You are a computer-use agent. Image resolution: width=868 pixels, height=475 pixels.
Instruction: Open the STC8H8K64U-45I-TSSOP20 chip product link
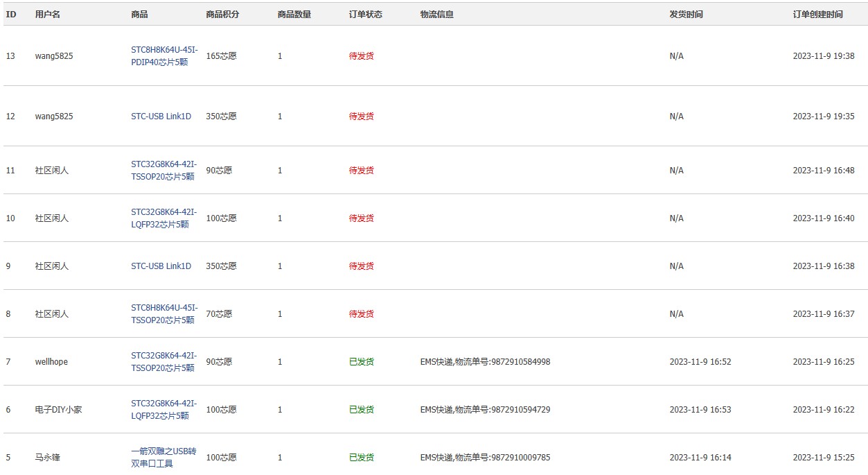tap(164, 314)
